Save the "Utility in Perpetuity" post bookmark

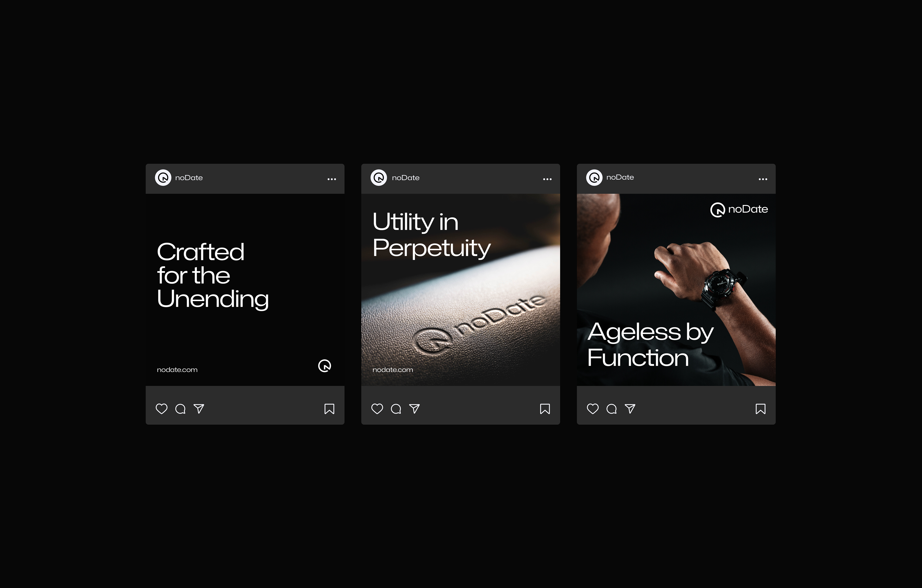(x=545, y=409)
